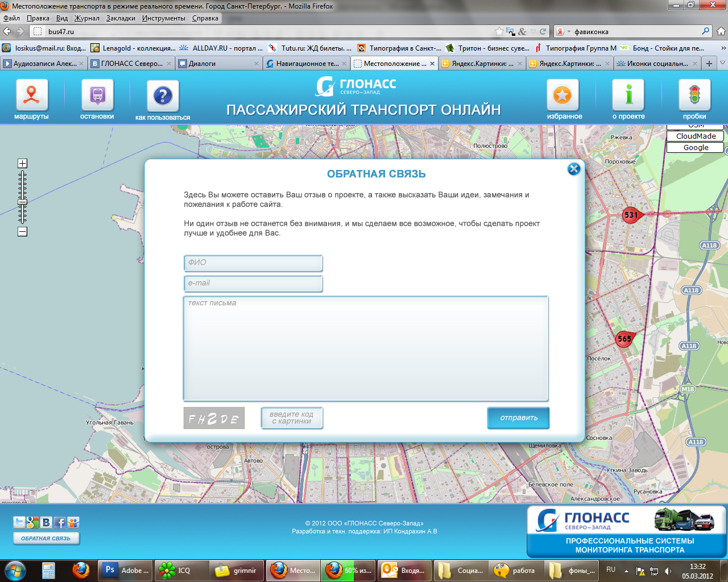Expand the bookmarks toolbar overflow chevron
Image resolution: width=728 pixels, height=582 pixels.
point(723,48)
